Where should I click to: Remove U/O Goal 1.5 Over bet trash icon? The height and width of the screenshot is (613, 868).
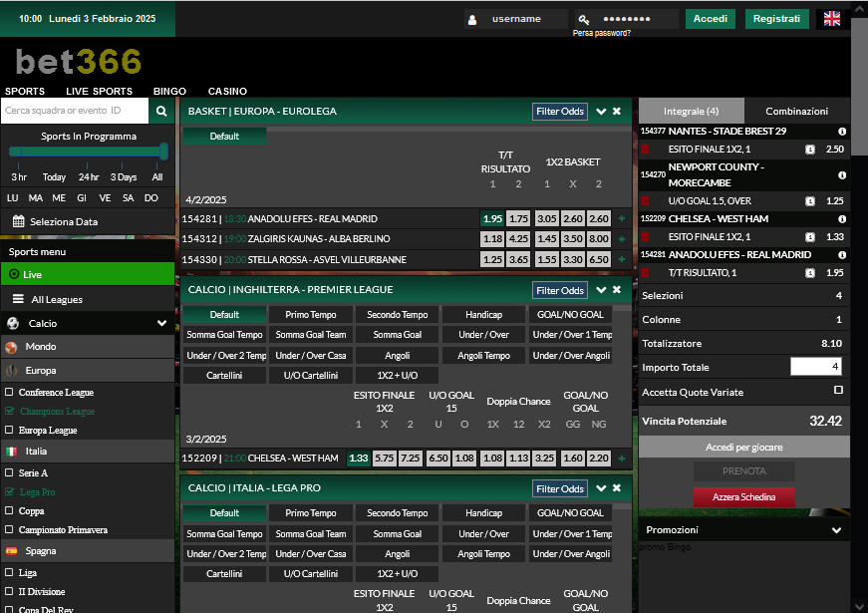point(645,201)
